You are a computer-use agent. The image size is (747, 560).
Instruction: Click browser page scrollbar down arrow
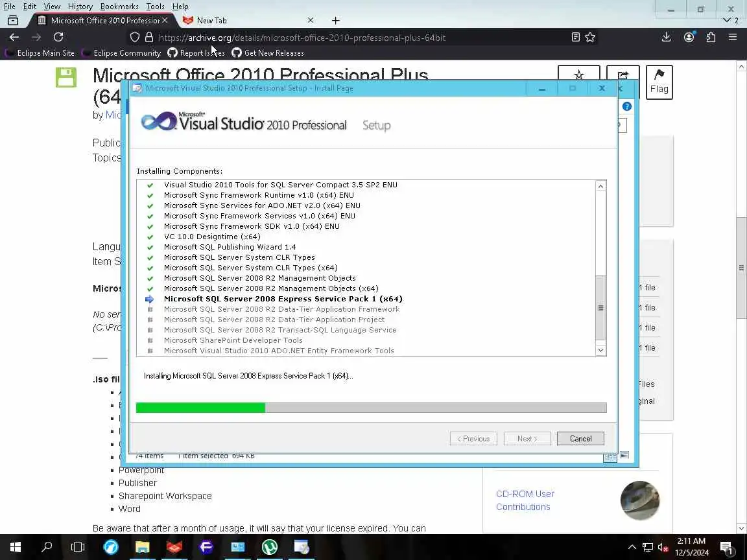click(x=741, y=528)
